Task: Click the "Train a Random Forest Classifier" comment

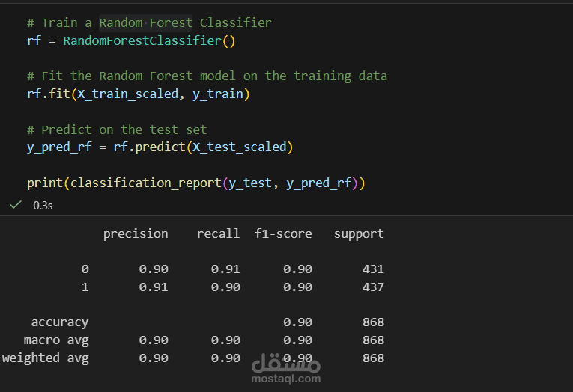Action: (x=149, y=22)
